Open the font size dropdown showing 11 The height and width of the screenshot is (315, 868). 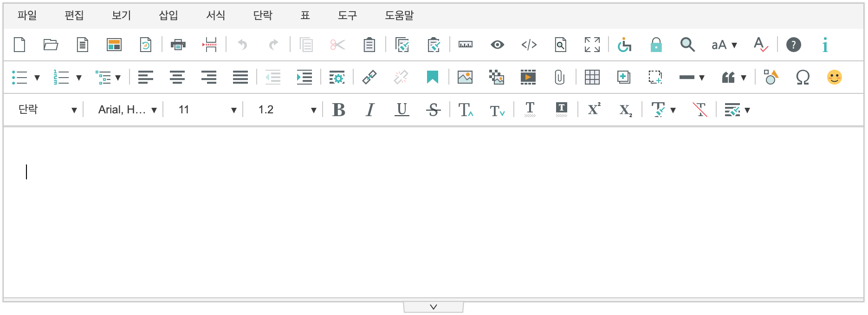click(207, 110)
